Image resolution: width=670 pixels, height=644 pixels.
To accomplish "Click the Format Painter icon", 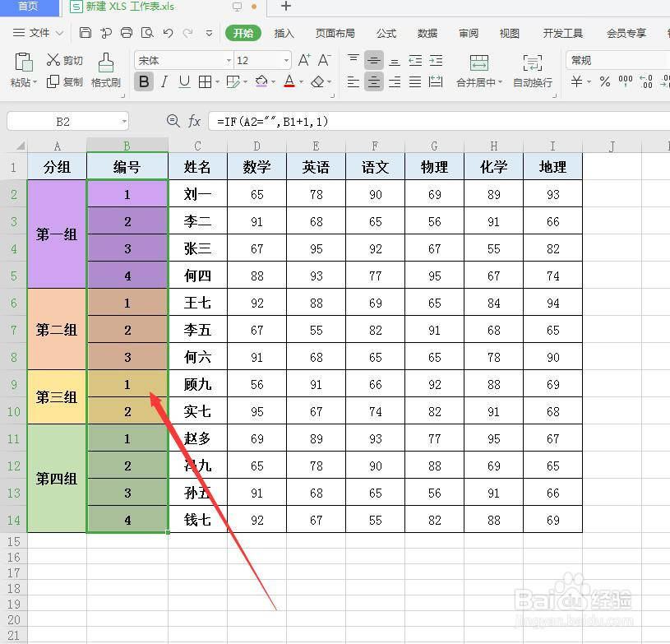I will pos(105,70).
